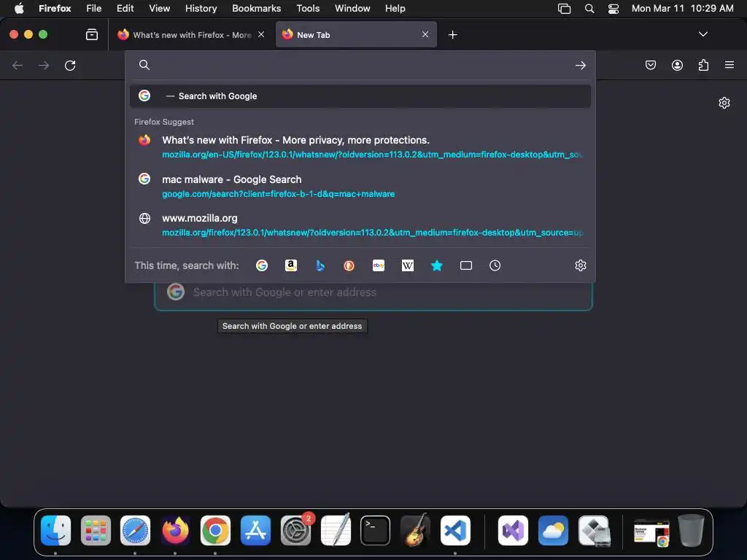
Task: Choose Search with Google suggestion row
Action: click(x=360, y=96)
